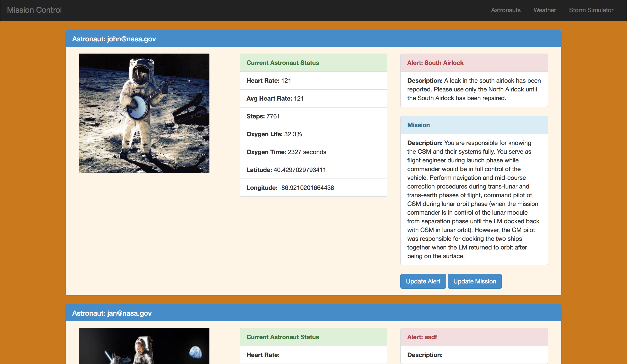Select the Oxygen Time 2327 seconds row
Viewport: 627px width, 364px height.
coord(313,152)
